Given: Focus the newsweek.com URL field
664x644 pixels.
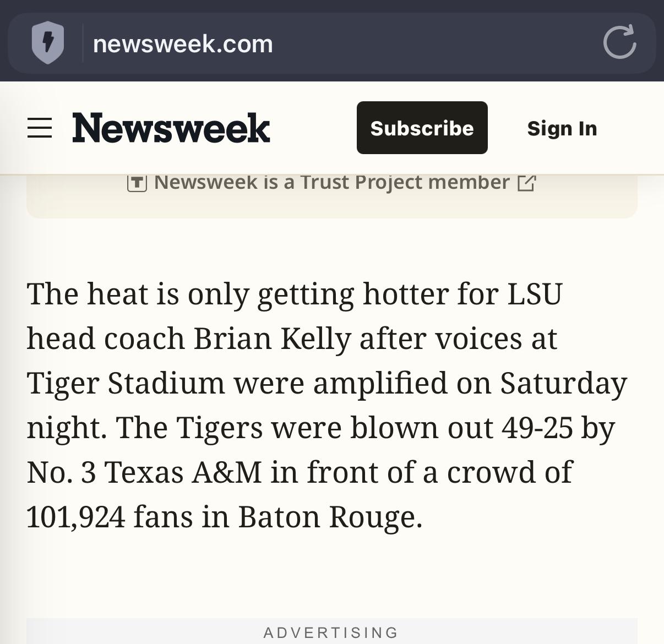Looking at the screenshot, I should [183, 44].
